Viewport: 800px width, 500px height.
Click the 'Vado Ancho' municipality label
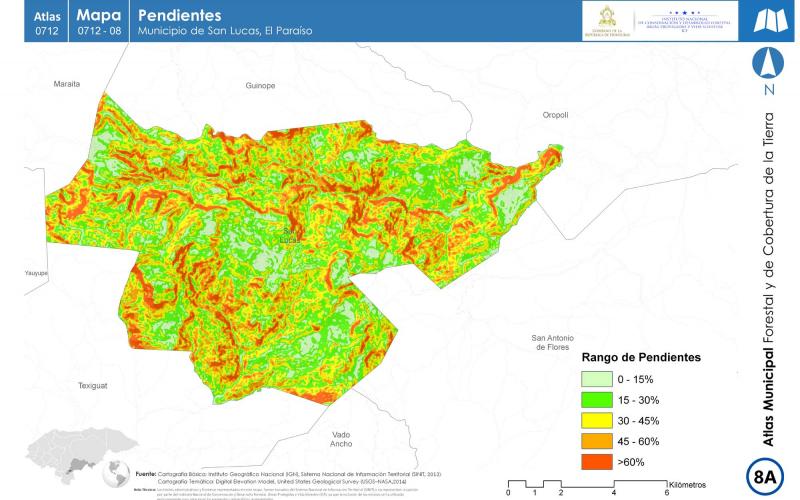click(341, 439)
